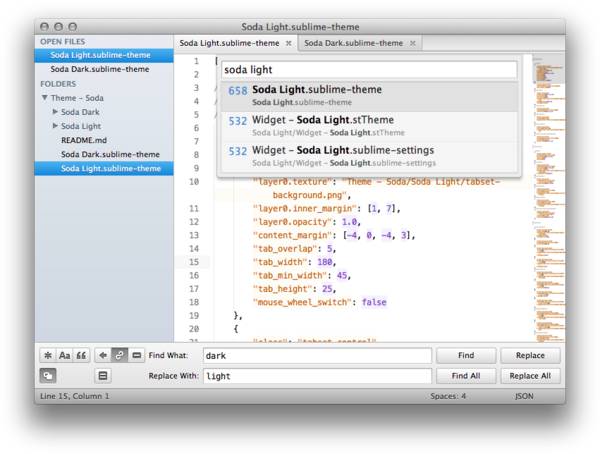Image resolution: width=600 pixels, height=454 pixels.
Task: Click the OPEN FILES sidebar heading
Action: pos(63,42)
